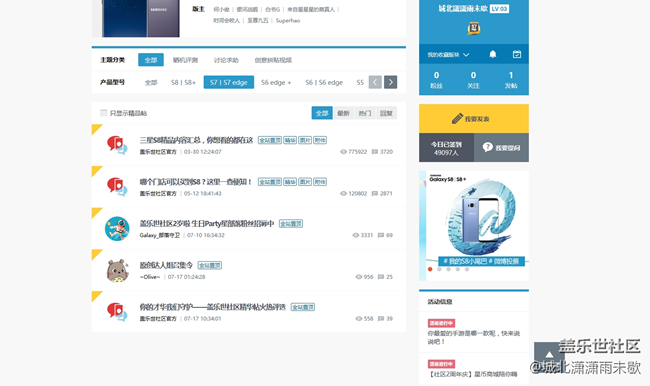Click the right arrow of the product model list
This screenshot has height=386, width=650.
(x=390, y=82)
